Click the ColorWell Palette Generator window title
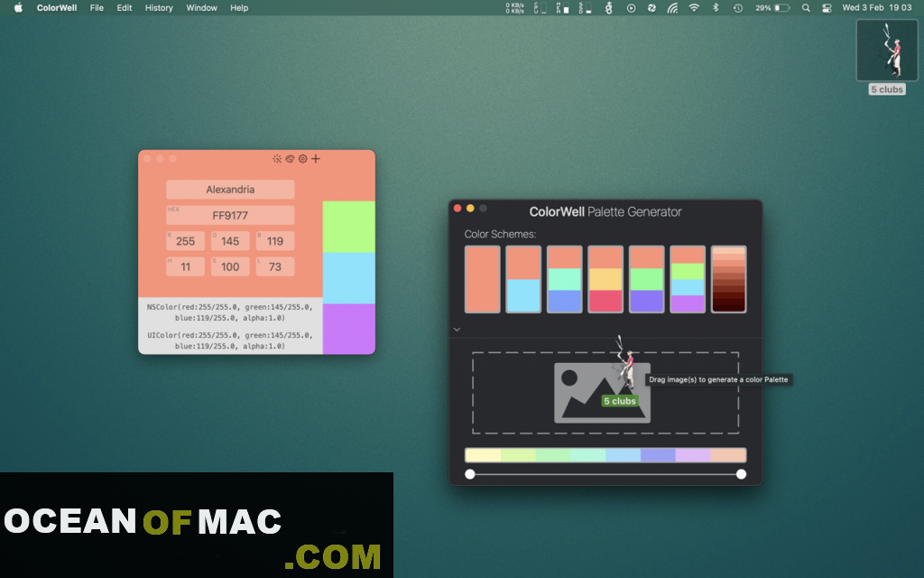924x578 pixels. click(605, 211)
